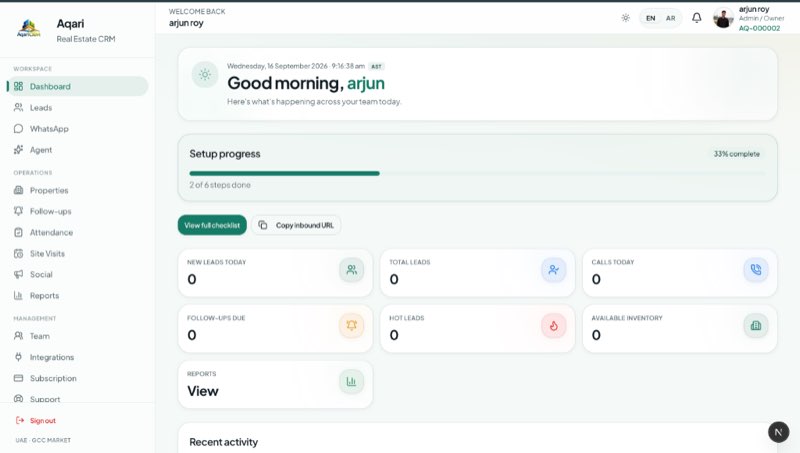This screenshot has height=453, width=800.
Task: Click the Calls Today phone icon
Action: pyautogui.click(x=756, y=270)
